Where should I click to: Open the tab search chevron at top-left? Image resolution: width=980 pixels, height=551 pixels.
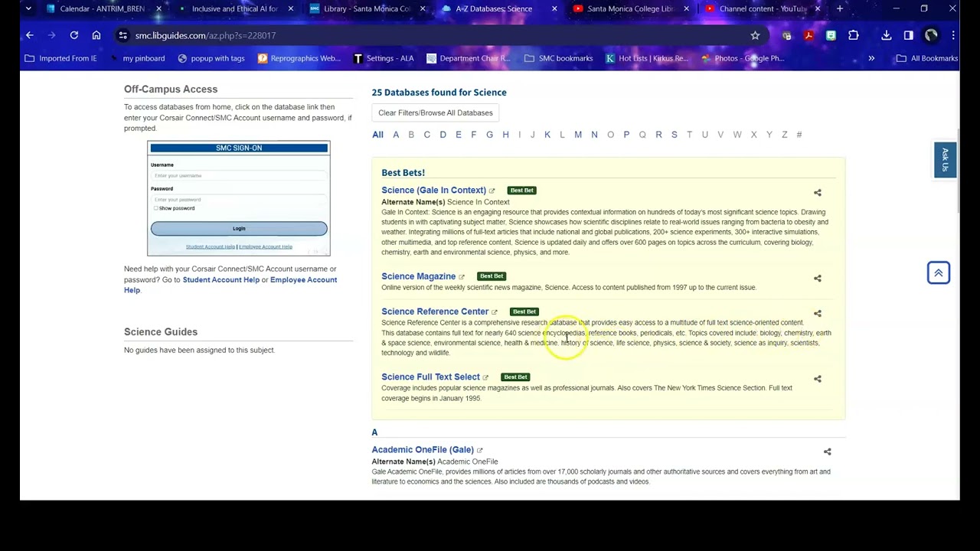28,9
